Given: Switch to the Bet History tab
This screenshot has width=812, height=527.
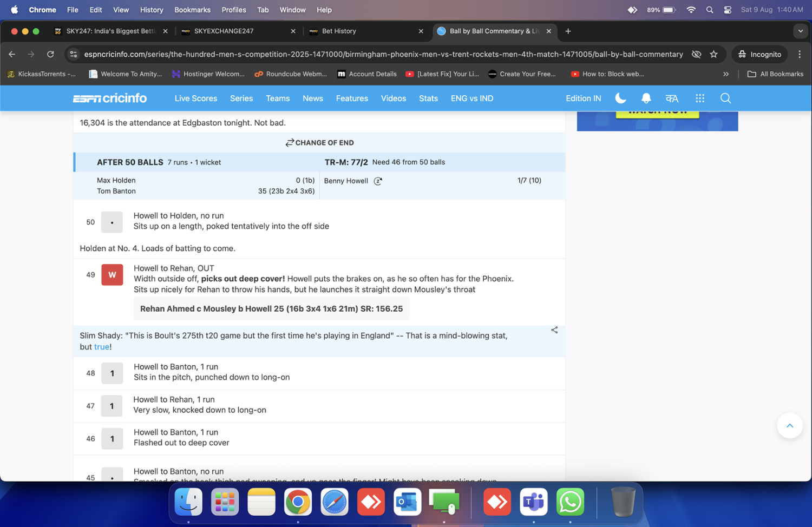Looking at the screenshot, I should click(339, 31).
